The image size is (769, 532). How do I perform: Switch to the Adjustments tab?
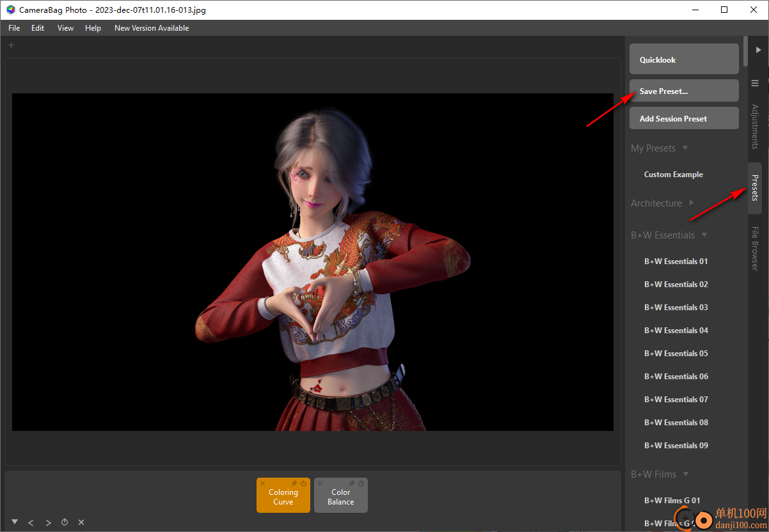pyautogui.click(x=755, y=127)
